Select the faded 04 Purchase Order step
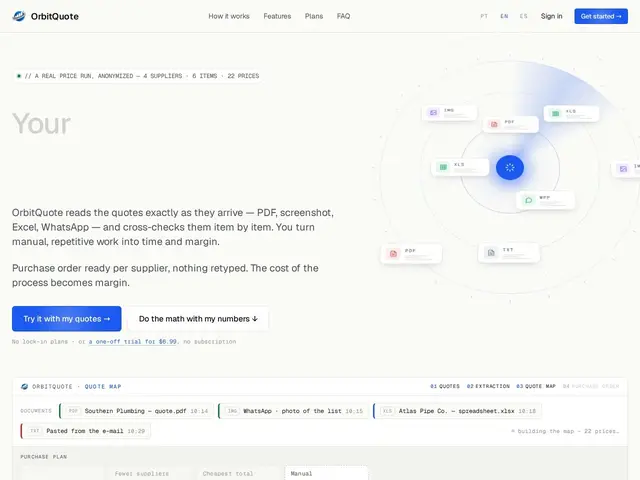This screenshot has height=480, width=640. point(591,386)
